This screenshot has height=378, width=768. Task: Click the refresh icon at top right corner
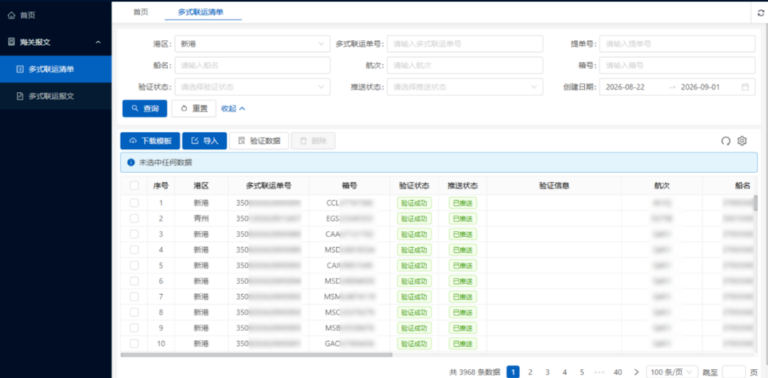[760, 14]
